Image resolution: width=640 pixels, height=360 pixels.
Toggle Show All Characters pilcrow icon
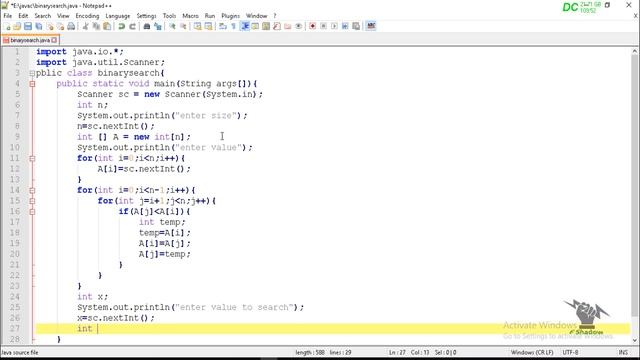(233, 27)
